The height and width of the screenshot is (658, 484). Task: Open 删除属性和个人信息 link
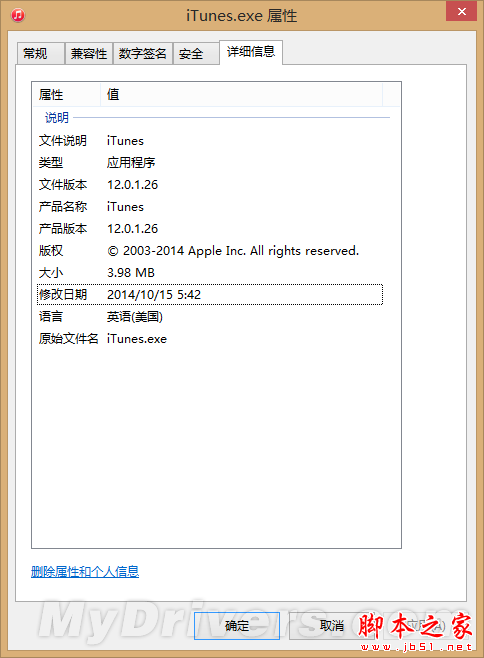[85, 572]
